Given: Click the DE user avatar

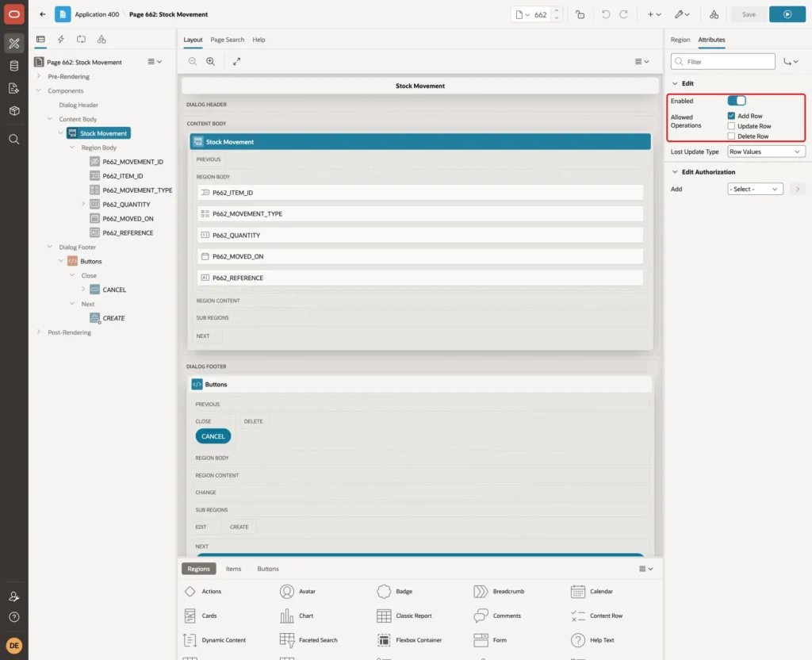Looking at the screenshot, I should pyautogui.click(x=14, y=646).
